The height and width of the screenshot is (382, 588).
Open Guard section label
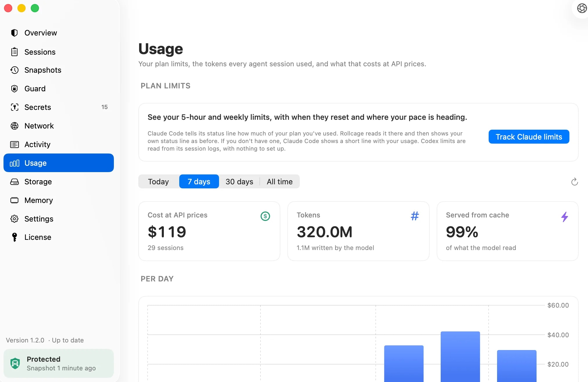point(35,89)
